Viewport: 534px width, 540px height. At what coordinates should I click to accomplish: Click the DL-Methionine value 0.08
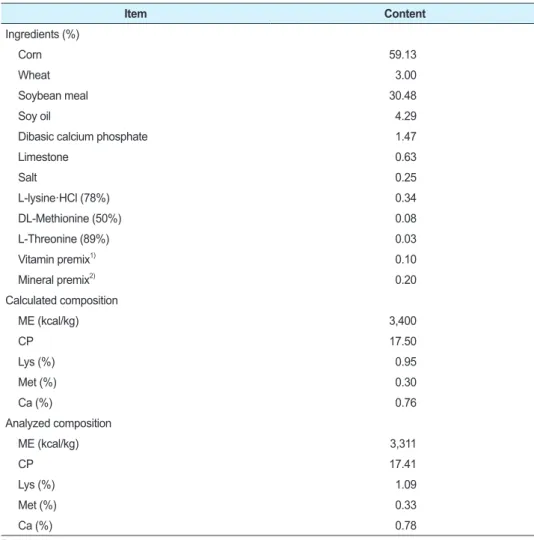[x=406, y=219]
